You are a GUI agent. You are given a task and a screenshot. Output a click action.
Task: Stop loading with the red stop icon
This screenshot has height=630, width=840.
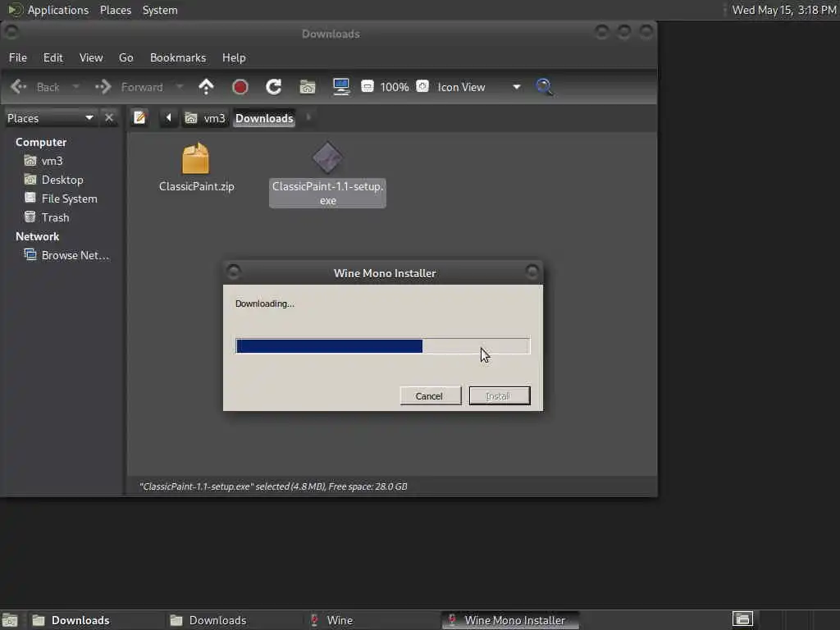tap(240, 87)
